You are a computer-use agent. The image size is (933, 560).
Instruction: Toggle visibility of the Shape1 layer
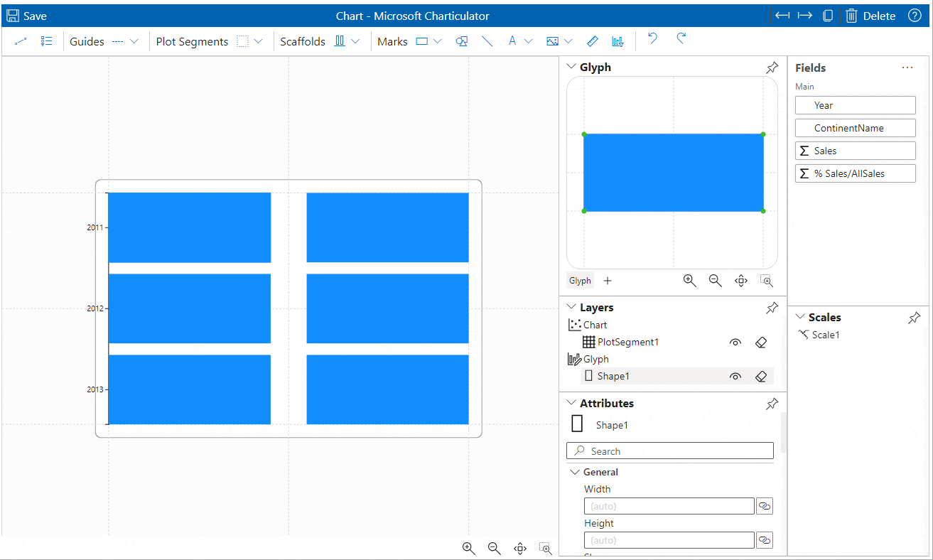(x=735, y=376)
